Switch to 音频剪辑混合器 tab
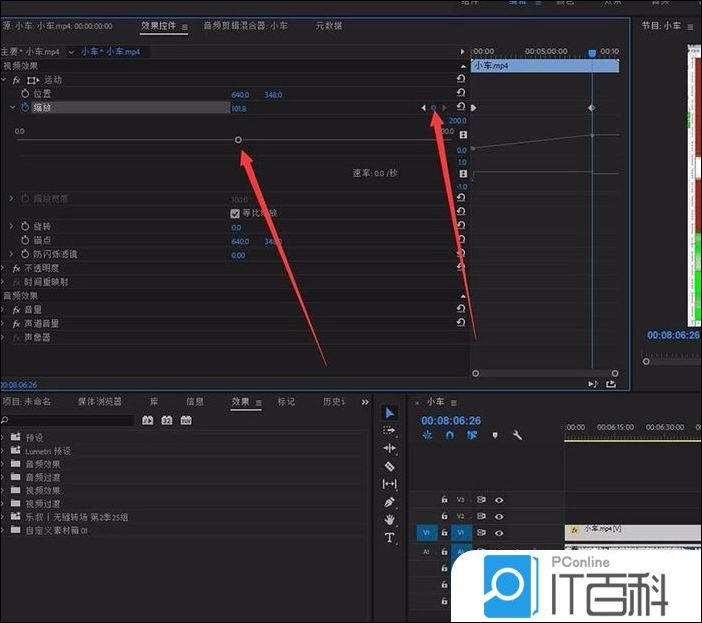The height and width of the screenshot is (623, 702). pos(245,26)
